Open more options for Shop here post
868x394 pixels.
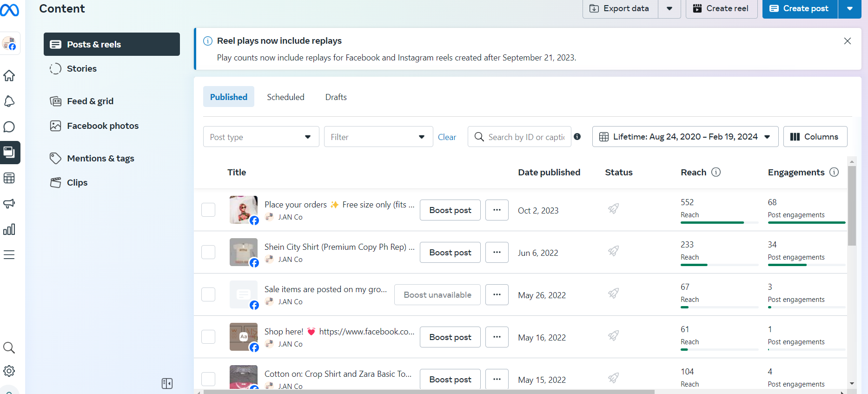pos(497,337)
